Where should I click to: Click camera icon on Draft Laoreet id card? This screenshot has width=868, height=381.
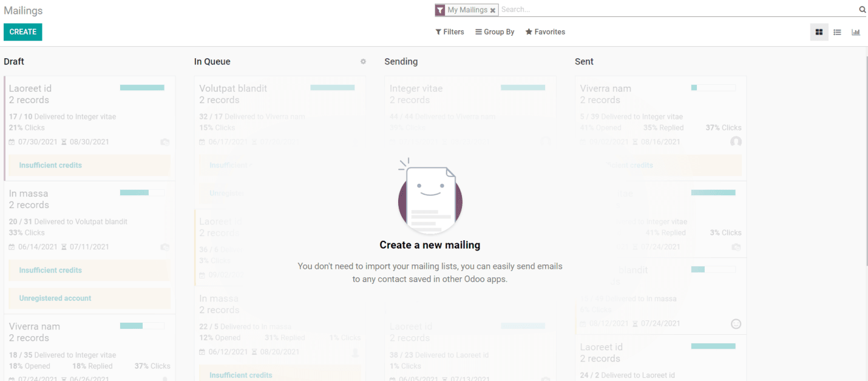click(164, 142)
